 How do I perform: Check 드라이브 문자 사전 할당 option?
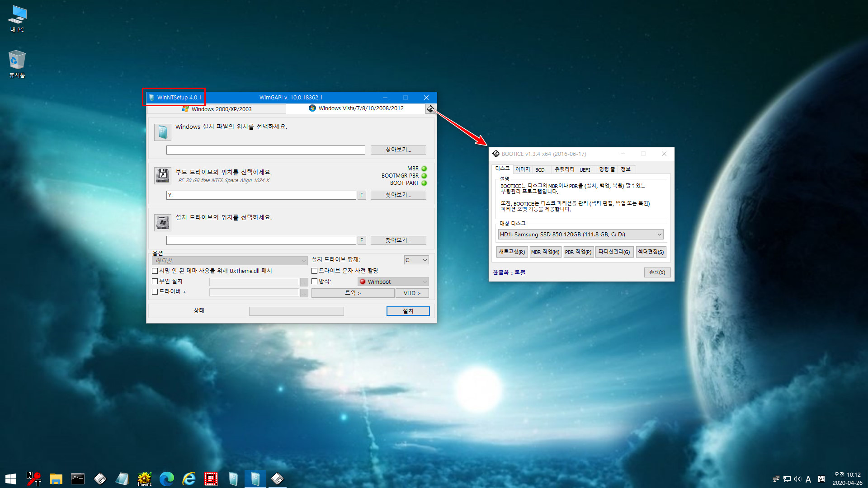coord(314,271)
